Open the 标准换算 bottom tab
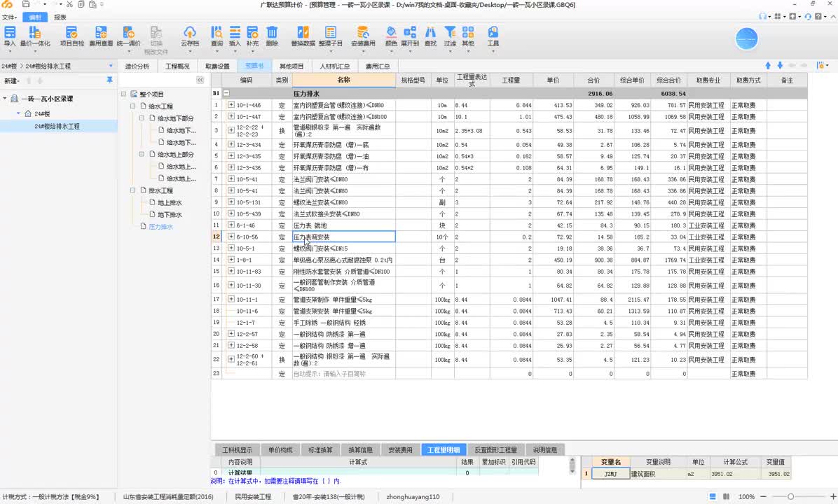The image size is (838, 504). 321,449
